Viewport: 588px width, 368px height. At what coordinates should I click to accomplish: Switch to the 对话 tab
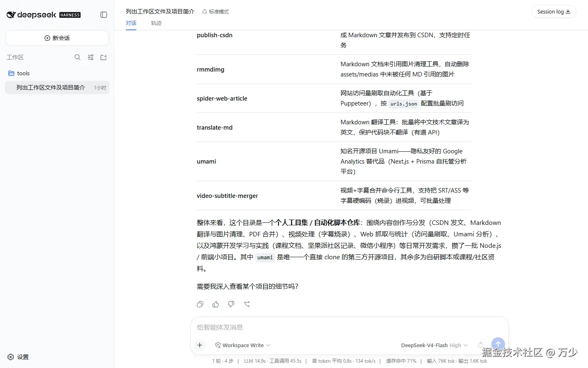(x=131, y=23)
